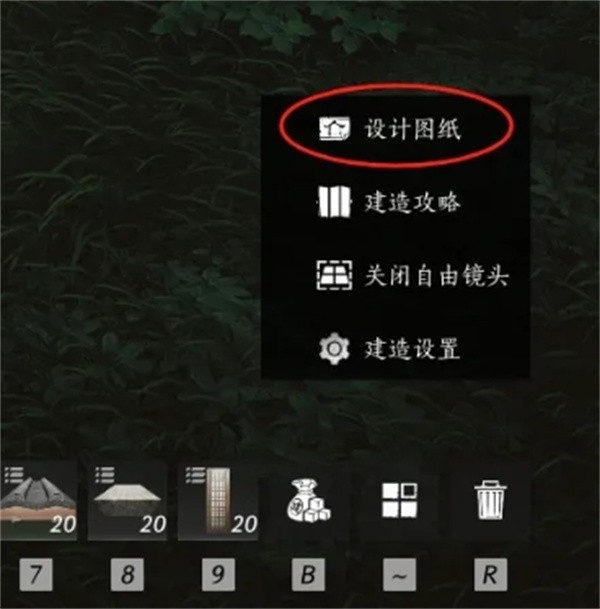This screenshot has width=600, height=609.
Task: Click the 7 hotkey label
Action: [x=36, y=574]
